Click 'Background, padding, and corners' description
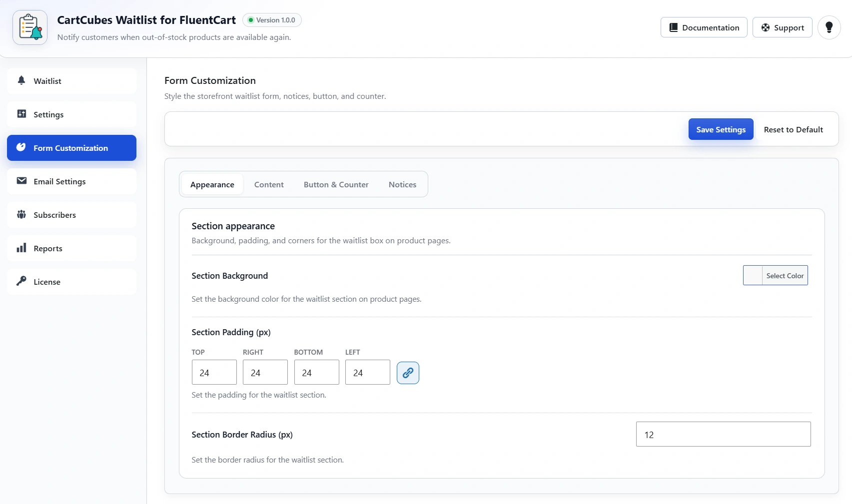852x504 pixels. pyautogui.click(x=321, y=241)
